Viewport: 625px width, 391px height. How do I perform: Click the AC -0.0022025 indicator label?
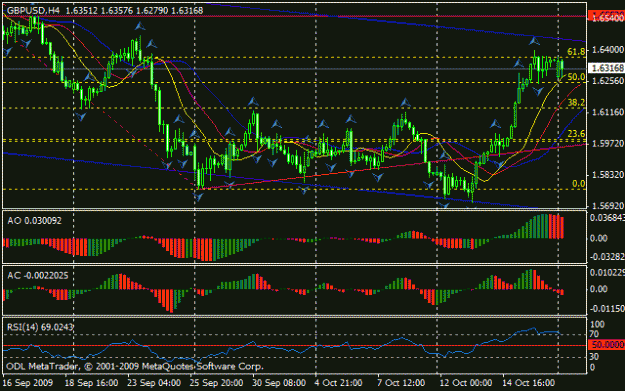click(38, 275)
